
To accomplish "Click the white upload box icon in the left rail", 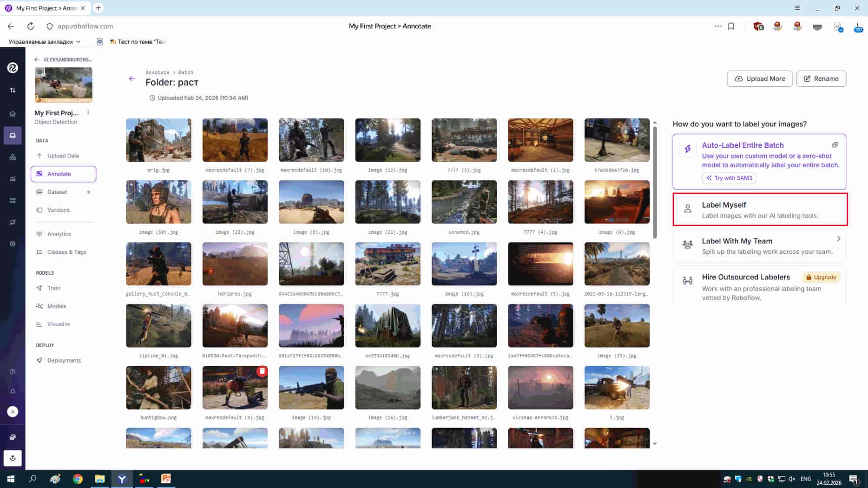I will 13,458.
